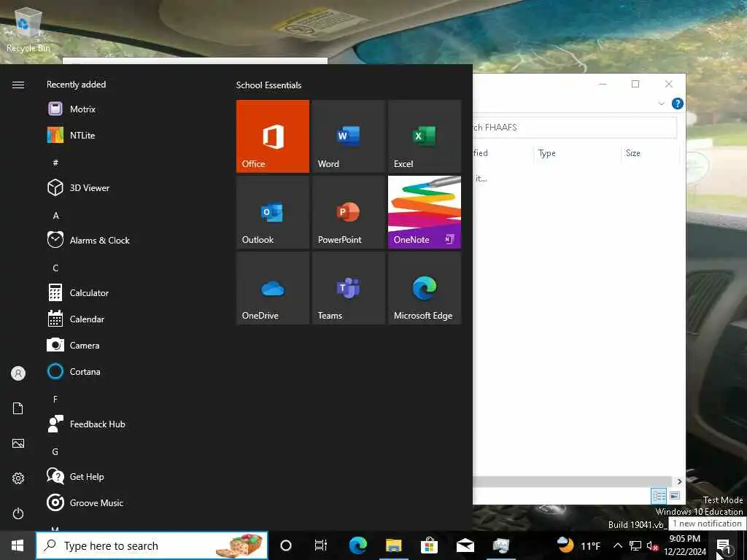The image size is (747, 560).
Task: Jump to letter C app group
Action: (x=55, y=268)
